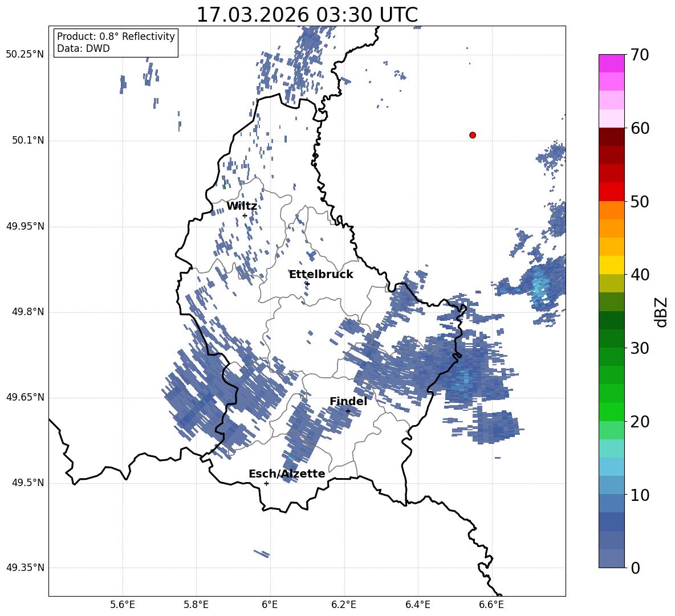675x616 pixels.
Task: Click the orange colorbar segment below 50
Action: click(611, 210)
